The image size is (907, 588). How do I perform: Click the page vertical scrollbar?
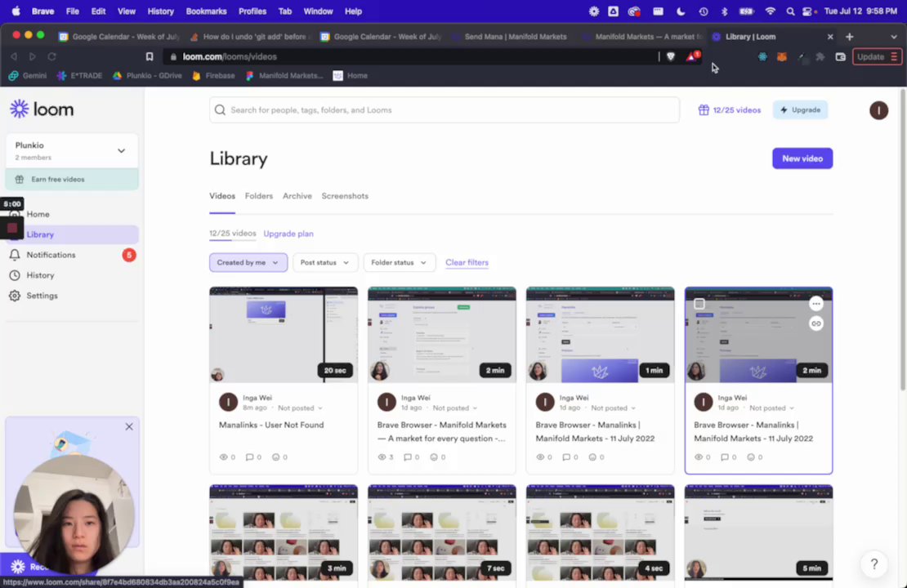coord(903,241)
